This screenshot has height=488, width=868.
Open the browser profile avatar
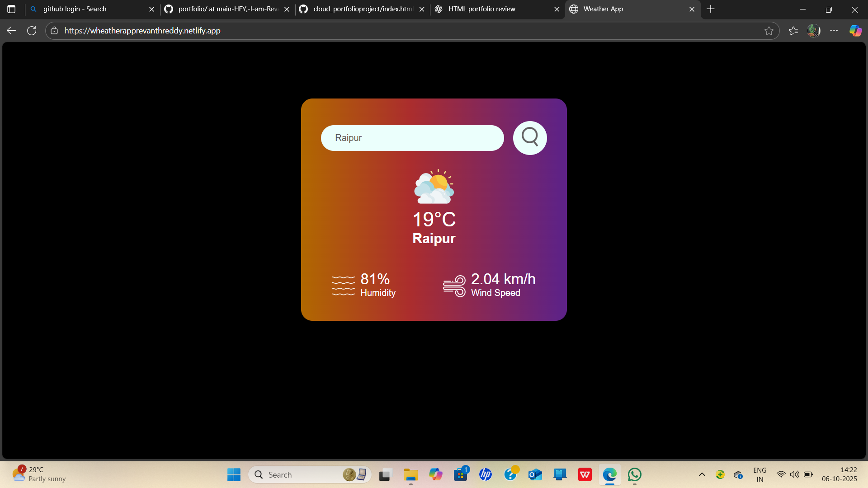814,31
